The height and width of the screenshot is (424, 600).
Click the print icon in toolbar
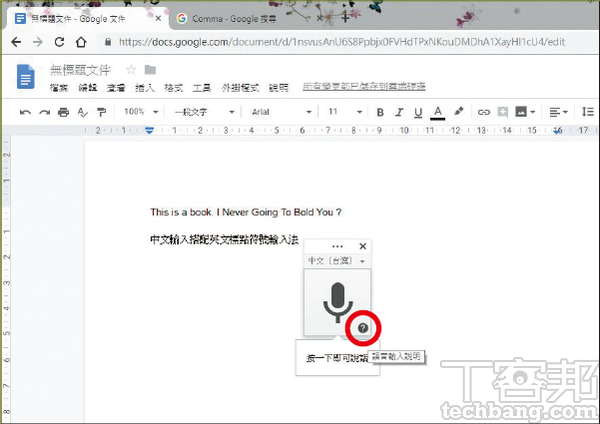click(x=63, y=112)
